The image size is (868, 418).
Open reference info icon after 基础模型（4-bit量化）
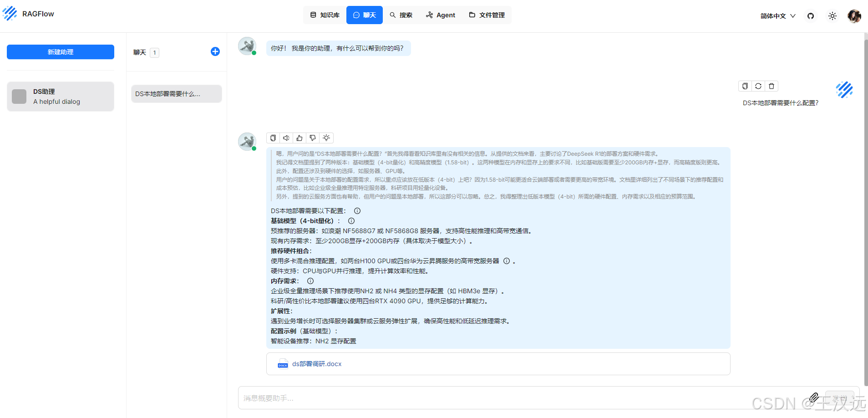tap(351, 221)
